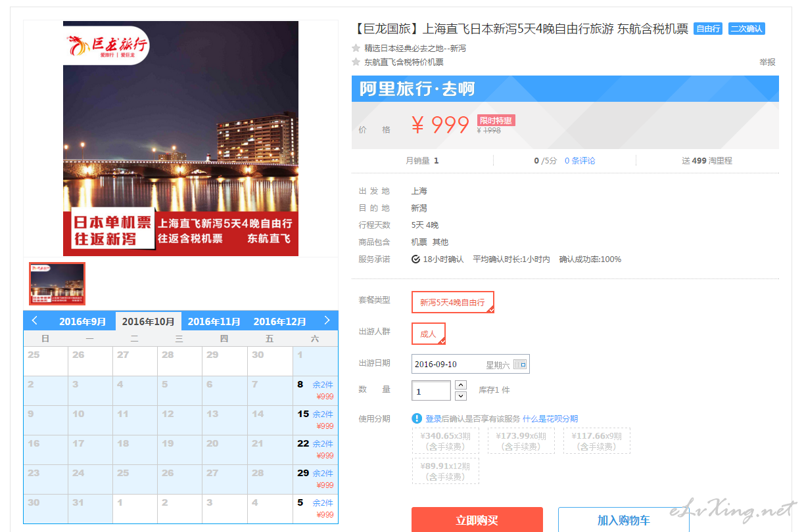Click the struck-through ¥1998 original price

[489, 130]
